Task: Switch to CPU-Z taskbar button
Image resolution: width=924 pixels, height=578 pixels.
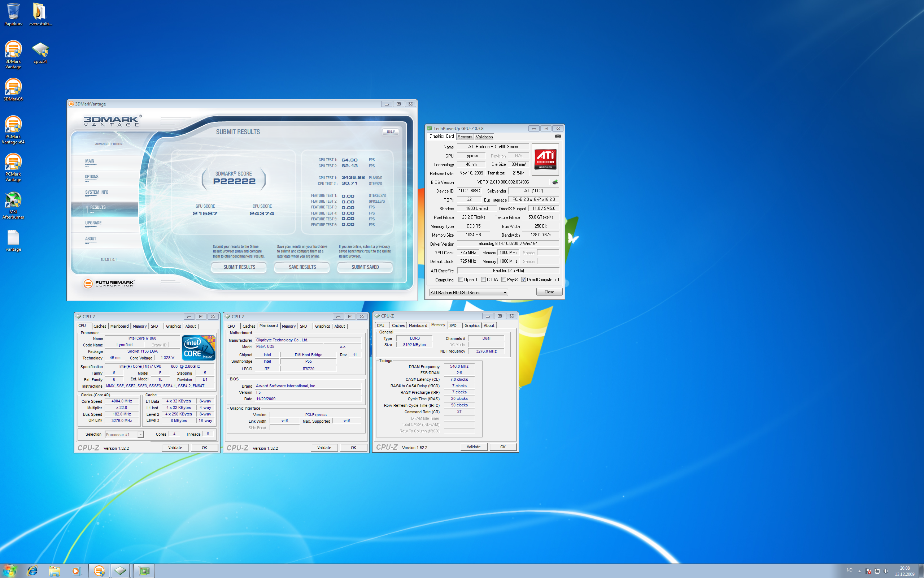Action: (x=121, y=571)
